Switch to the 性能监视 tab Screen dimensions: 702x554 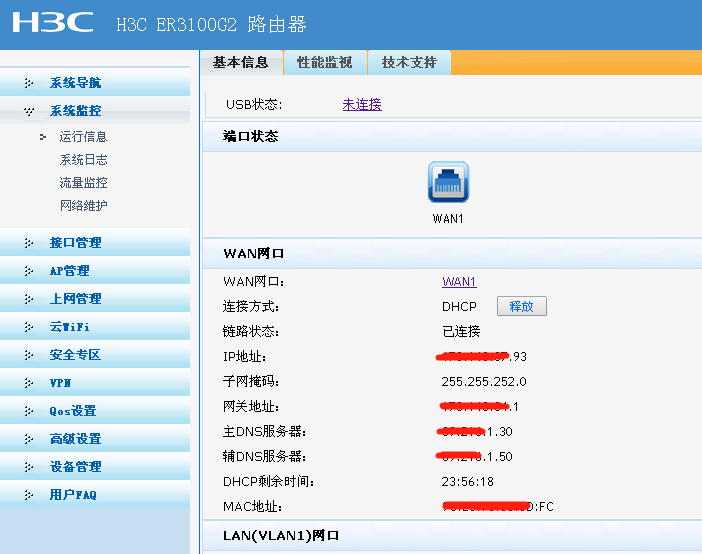(x=325, y=62)
